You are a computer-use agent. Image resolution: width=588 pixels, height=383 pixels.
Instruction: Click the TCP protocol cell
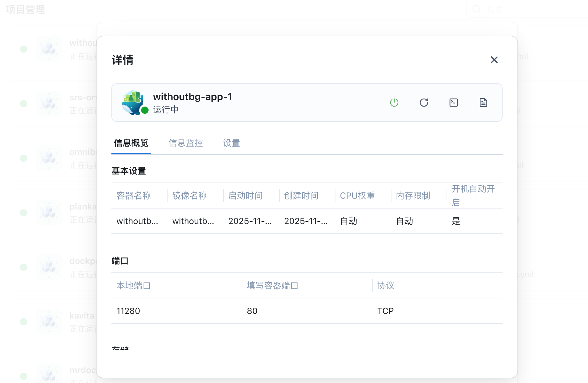point(385,311)
